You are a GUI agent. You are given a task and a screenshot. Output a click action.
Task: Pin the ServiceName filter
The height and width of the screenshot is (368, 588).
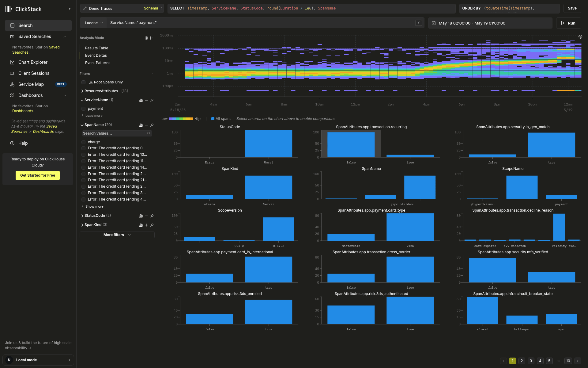tap(152, 100)
